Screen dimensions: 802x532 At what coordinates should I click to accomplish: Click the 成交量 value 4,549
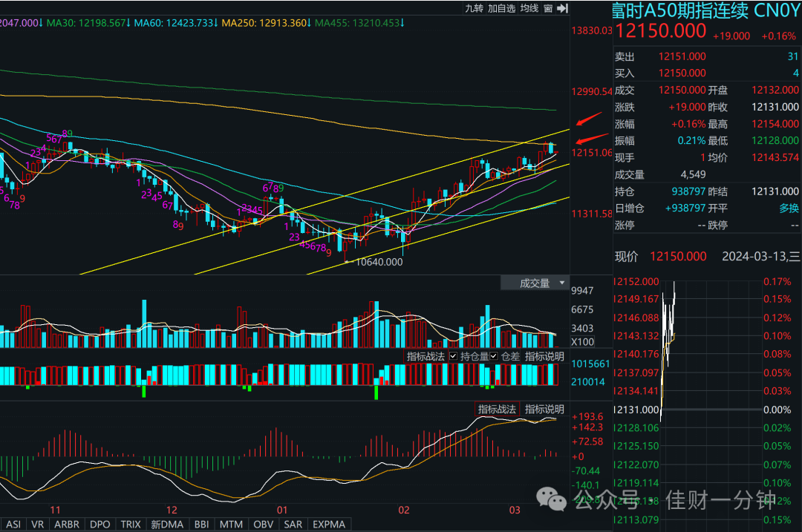(693, 174)
